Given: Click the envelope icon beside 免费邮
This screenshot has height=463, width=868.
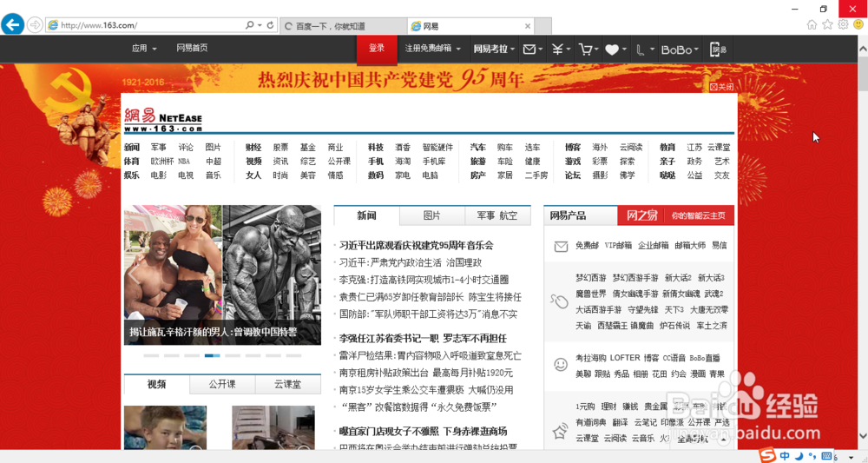Looking at the screenshot, I should (x=561, y=247).
